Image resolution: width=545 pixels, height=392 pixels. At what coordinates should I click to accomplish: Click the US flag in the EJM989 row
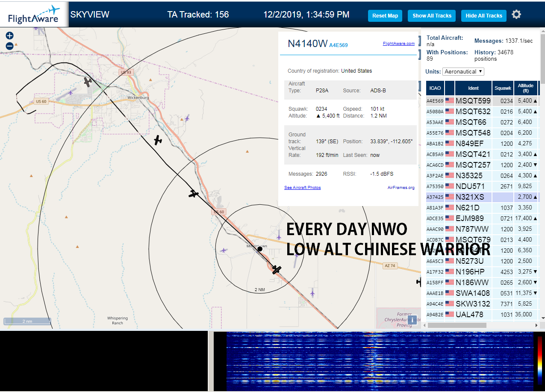[450, 218]
